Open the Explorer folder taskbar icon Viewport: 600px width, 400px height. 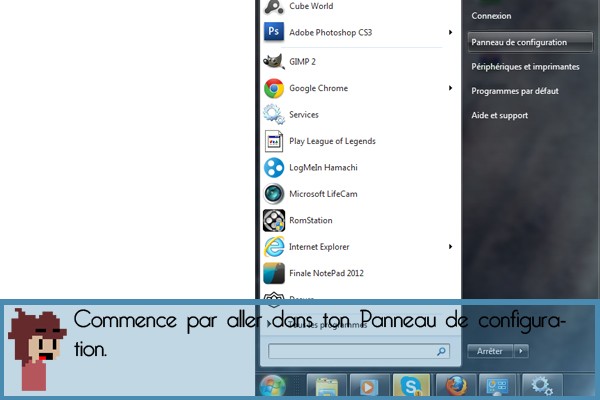326,386
